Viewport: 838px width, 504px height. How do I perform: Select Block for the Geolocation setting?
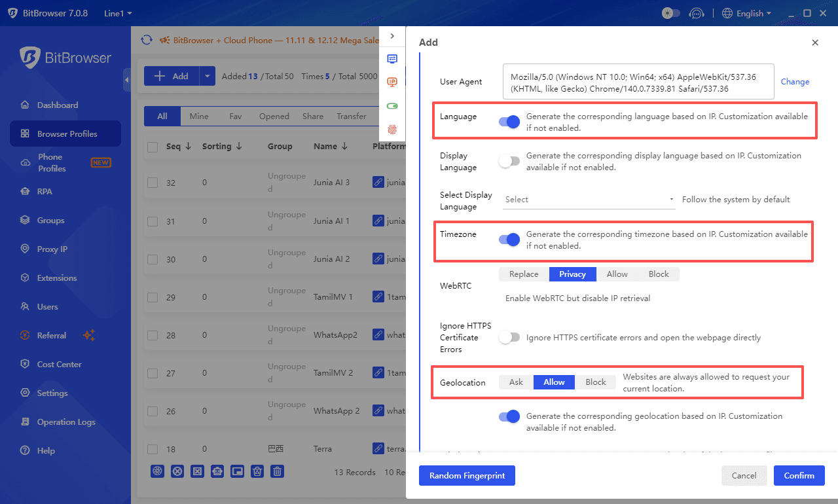(595, 382)
